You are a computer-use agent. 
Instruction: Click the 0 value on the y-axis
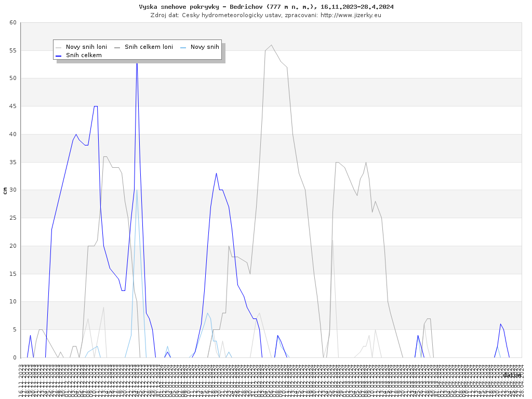[x=15, y=357]
